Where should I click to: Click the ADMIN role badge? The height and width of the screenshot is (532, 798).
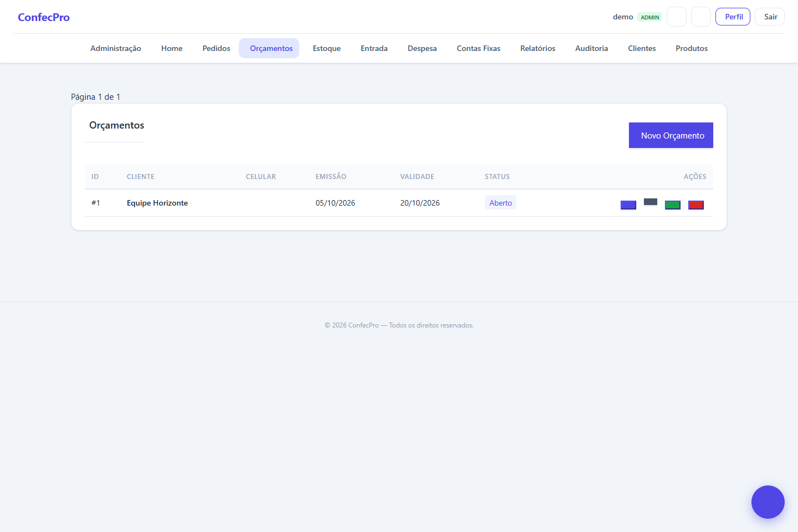pyautogui.click(x=649, y=17)
